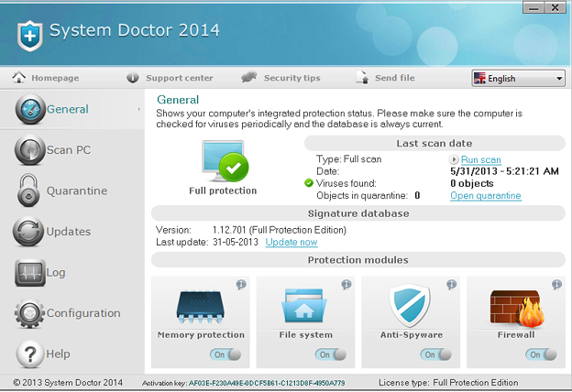Click the Security tips speech bubble icon

coord(249,77)
